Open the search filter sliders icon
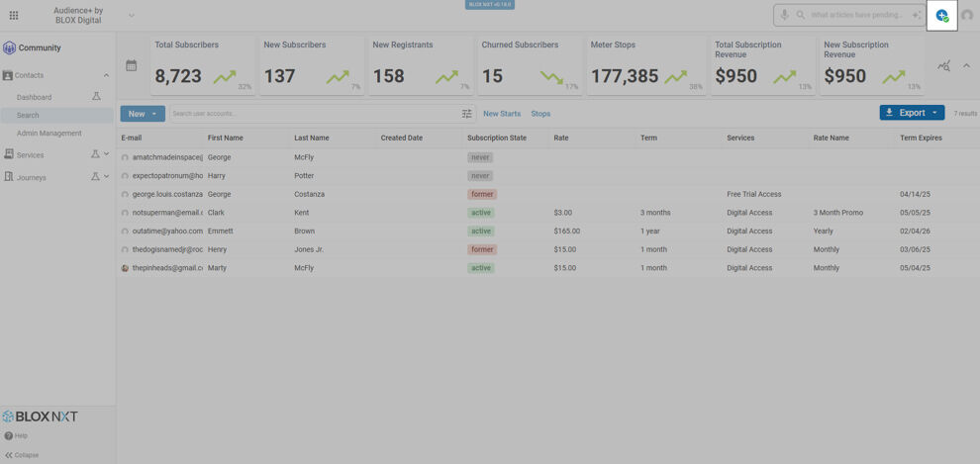Screen dimensions: 980x464 [x=467, y=114]
